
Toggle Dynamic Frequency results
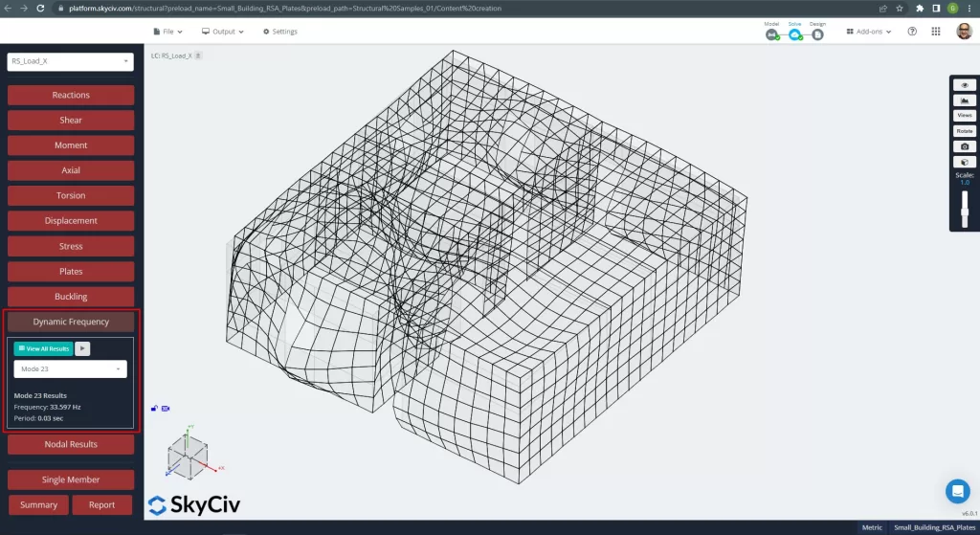[71, 322]
